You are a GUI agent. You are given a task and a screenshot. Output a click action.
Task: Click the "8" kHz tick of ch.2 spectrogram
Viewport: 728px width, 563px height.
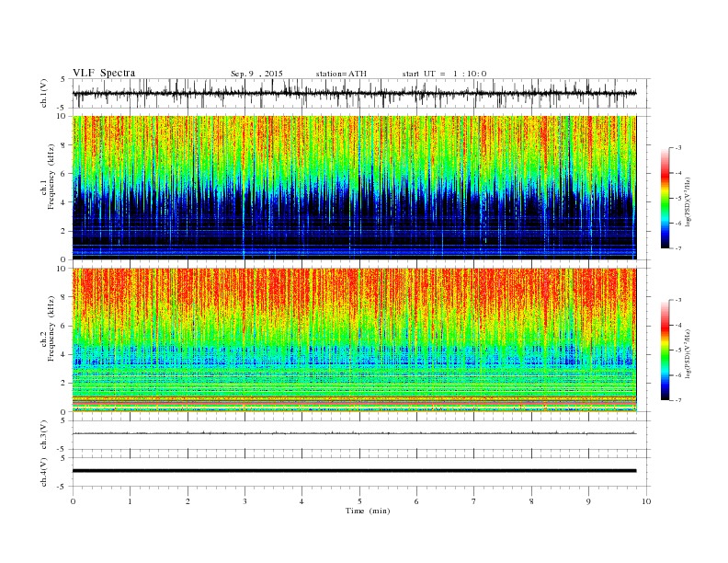(x=63, y=297)
